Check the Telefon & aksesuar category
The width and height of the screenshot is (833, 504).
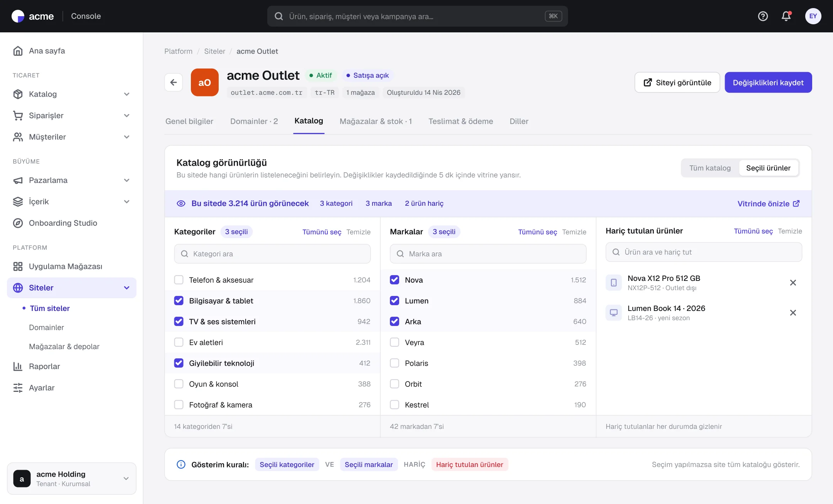click(x=179, y=280)
